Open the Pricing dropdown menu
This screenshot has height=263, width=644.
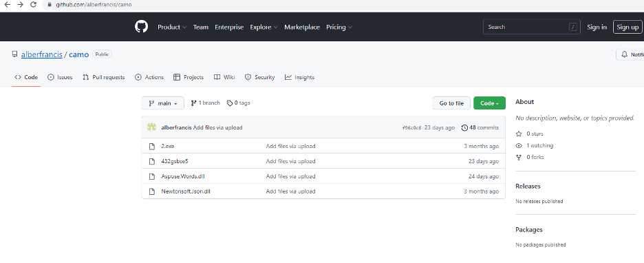coord(339,27)
